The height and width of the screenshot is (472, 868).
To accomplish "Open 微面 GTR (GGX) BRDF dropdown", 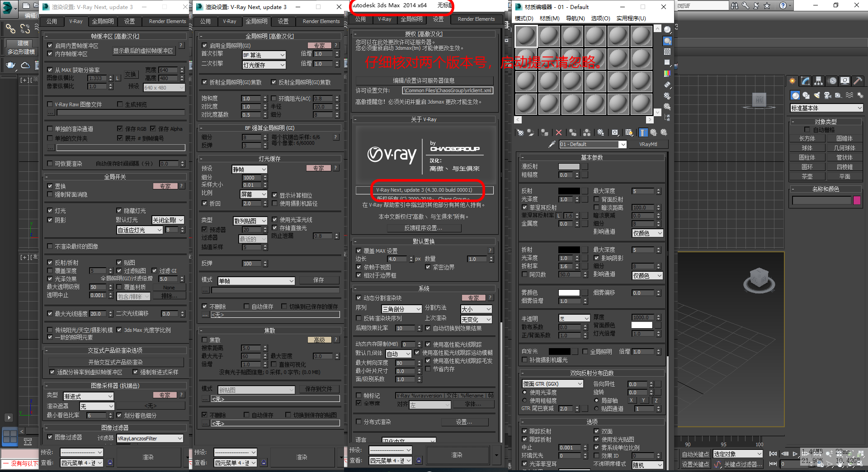I will 553,384.
